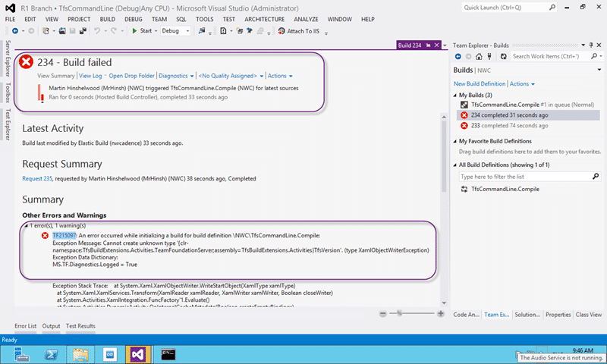The height and width of the screenshot is (364, 607).
Task: Open the ARCHITECTURE menu
Action: [264, 19]
